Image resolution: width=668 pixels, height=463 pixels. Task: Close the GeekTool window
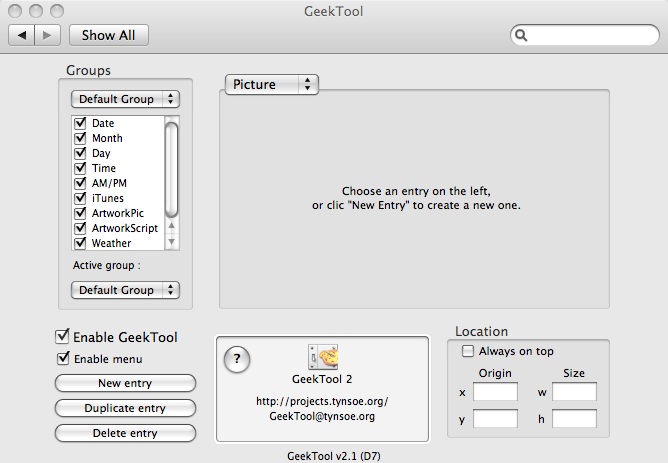[x=15, y=11]
